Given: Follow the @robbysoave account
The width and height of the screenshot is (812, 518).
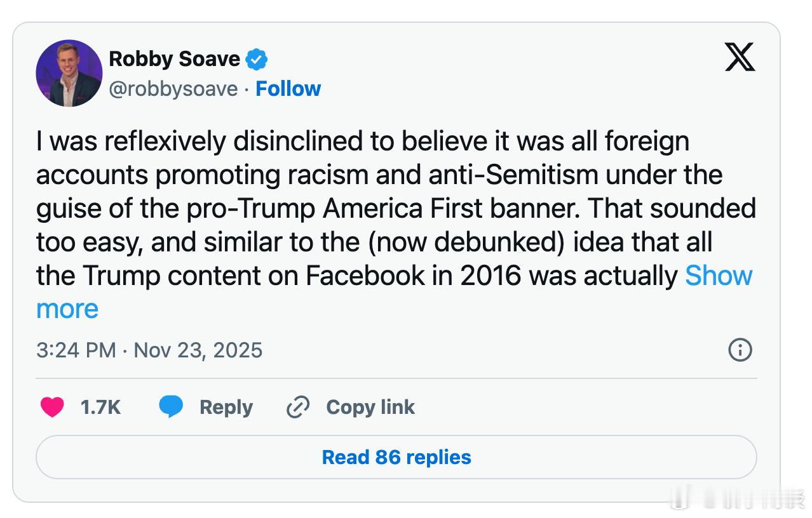Looking at the screenshot, I should (x=288, y=89).
